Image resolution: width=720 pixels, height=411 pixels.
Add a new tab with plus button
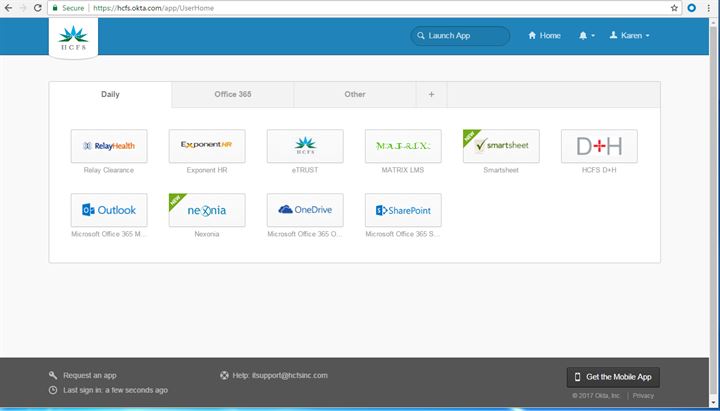click(x=431, y=95)
